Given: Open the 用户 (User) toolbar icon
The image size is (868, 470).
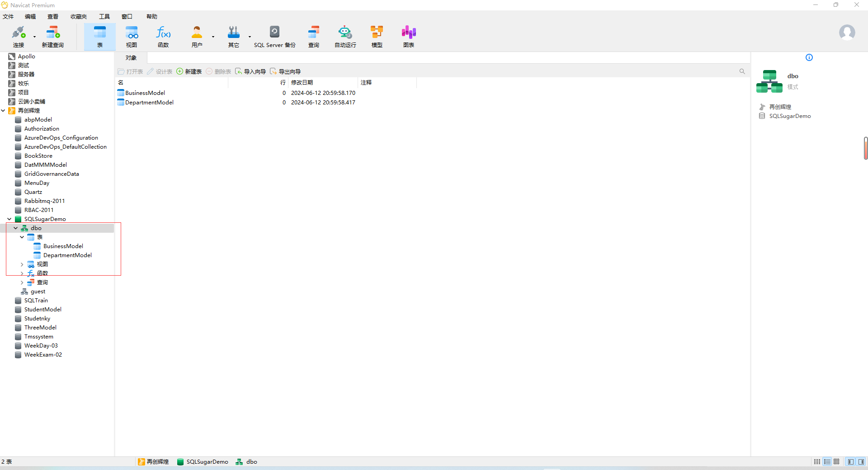Looking at the screenshot, I should click(x=197, y=36).
